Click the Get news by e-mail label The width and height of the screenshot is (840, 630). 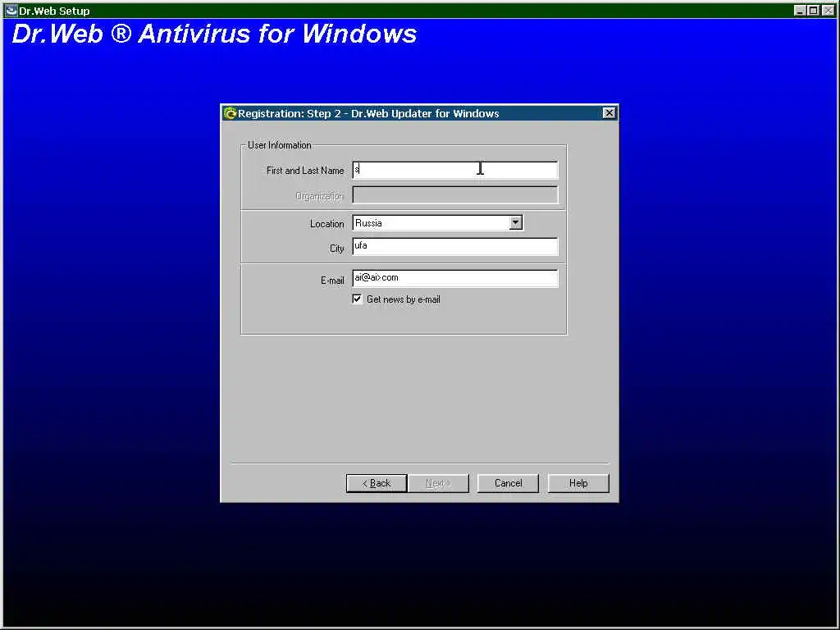(x=404, y=299)
